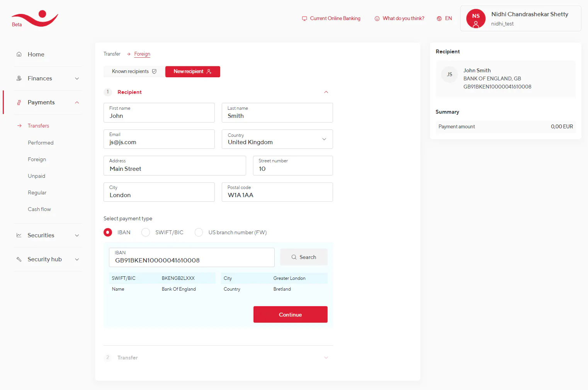Viewport: 588px width, 390px height.
Task: Click the Securities chart icon
Action: point(19,235)
